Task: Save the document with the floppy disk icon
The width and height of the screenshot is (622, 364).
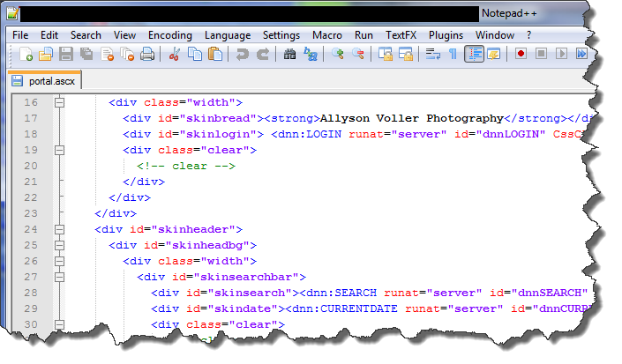Action: pyautogui.click(x=66, y=55)
